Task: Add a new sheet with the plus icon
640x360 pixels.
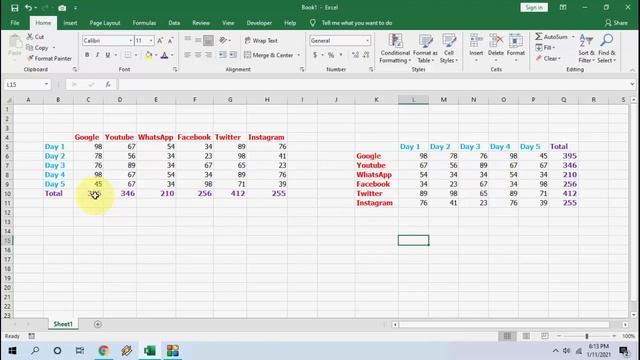Action: pyautogui.click(x=98, y=324)
